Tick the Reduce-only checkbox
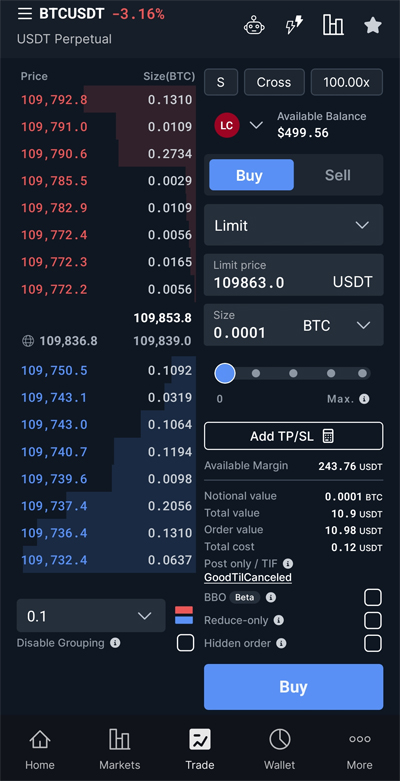This screenshot has width=400, height=781. coord(373,620)
